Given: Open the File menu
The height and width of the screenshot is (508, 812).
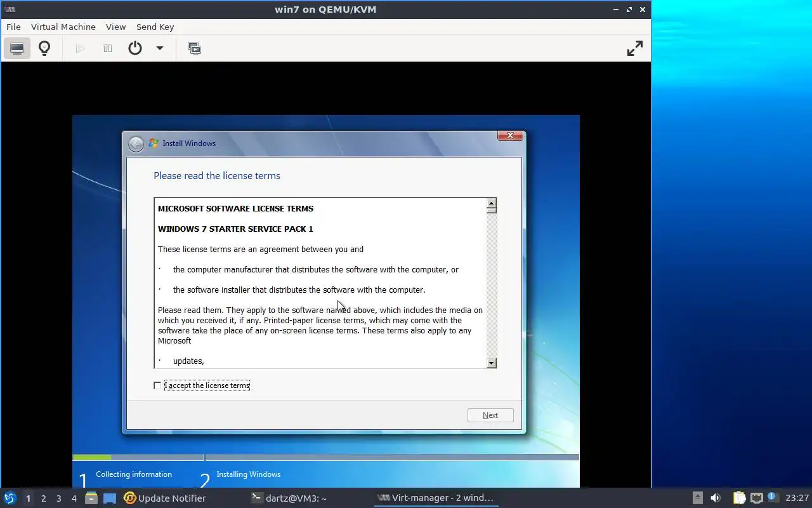Looking at the screenshot, I should 13,27.
